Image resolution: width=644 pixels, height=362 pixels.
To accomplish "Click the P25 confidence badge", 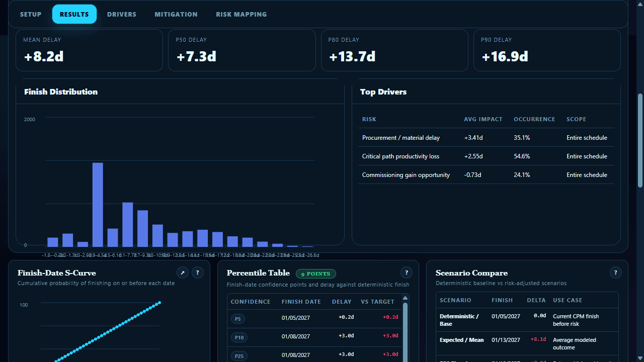I will click(239, 356).
